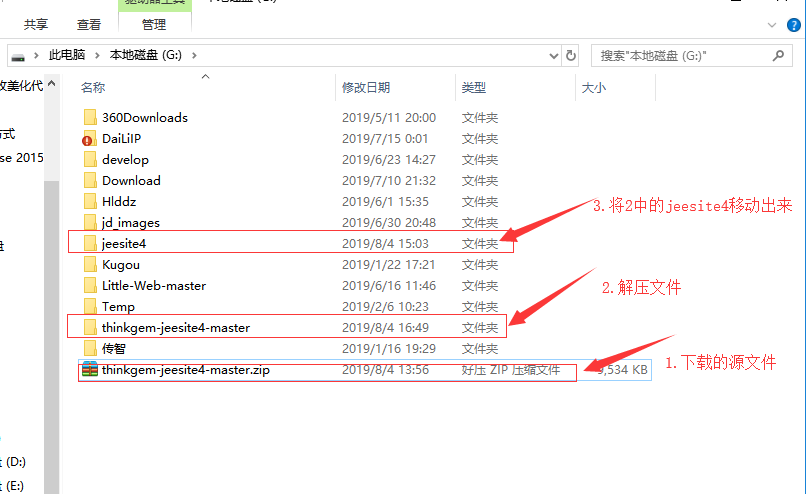Sort files by 大小 column
Screen dimensions: 806x494
click(x=594, y=87)
